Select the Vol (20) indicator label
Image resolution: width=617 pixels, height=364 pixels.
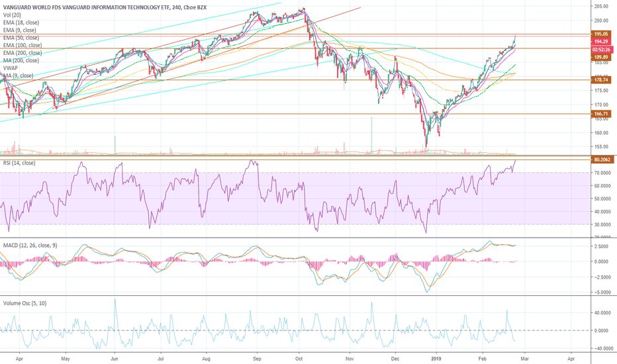(12, 15)
